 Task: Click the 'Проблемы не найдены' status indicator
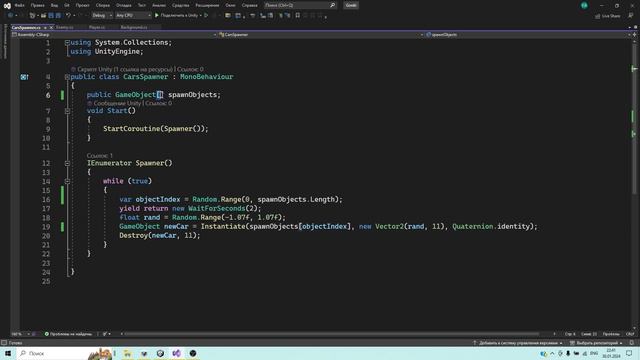tap(68, 334)
